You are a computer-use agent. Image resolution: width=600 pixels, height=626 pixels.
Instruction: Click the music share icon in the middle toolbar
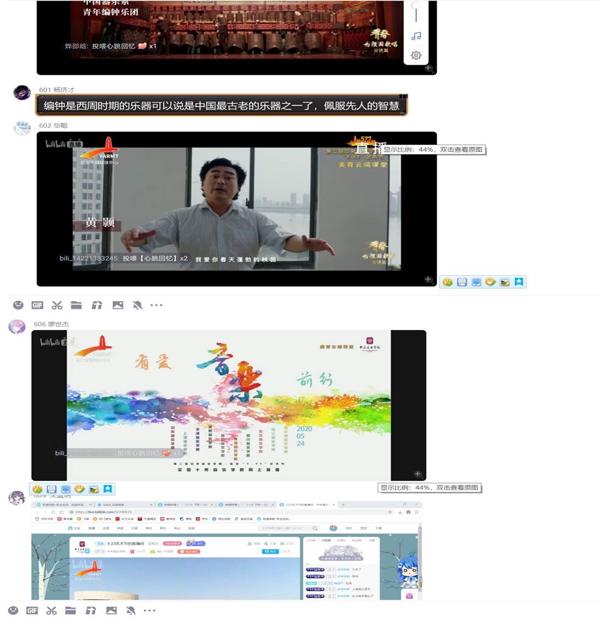click(97, 305)
